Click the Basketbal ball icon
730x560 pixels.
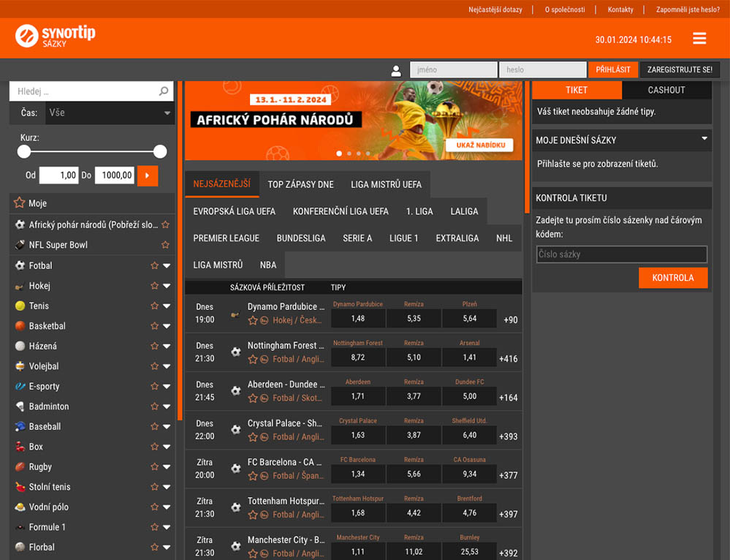tap(20, 325)
